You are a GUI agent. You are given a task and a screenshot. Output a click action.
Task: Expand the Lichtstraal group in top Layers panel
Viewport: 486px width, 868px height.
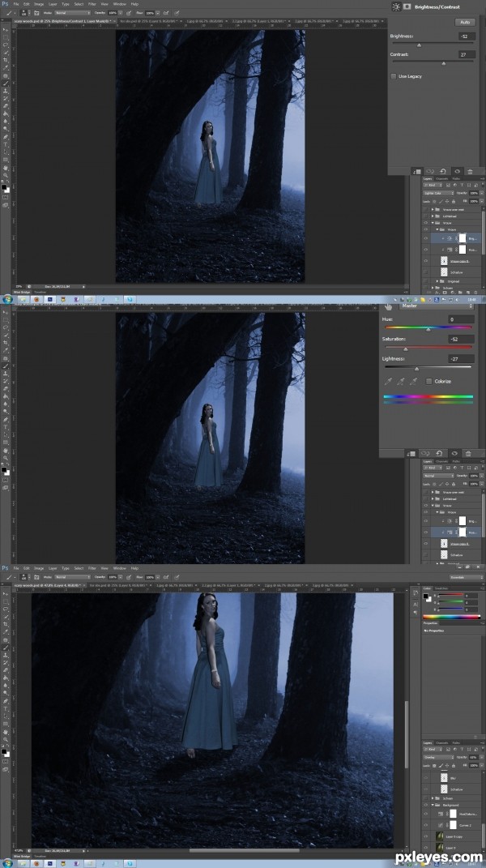[x=433, y=216]
